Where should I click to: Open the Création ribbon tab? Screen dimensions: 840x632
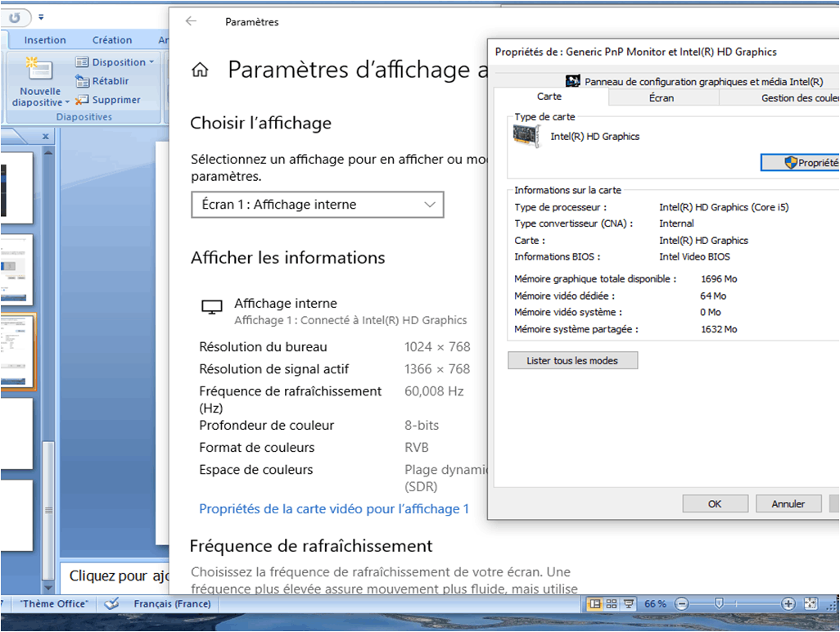112,40
